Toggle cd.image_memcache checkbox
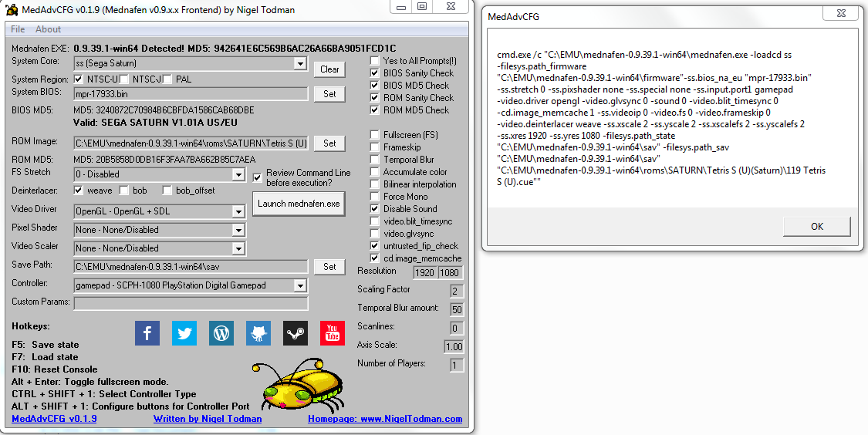Image resolution: width=868 pixels, height=435 pixels. (x=375, y=258)
